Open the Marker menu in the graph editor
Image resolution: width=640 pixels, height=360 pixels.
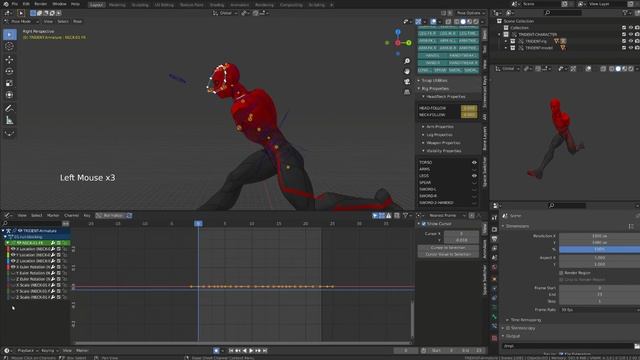click(53, 216)
